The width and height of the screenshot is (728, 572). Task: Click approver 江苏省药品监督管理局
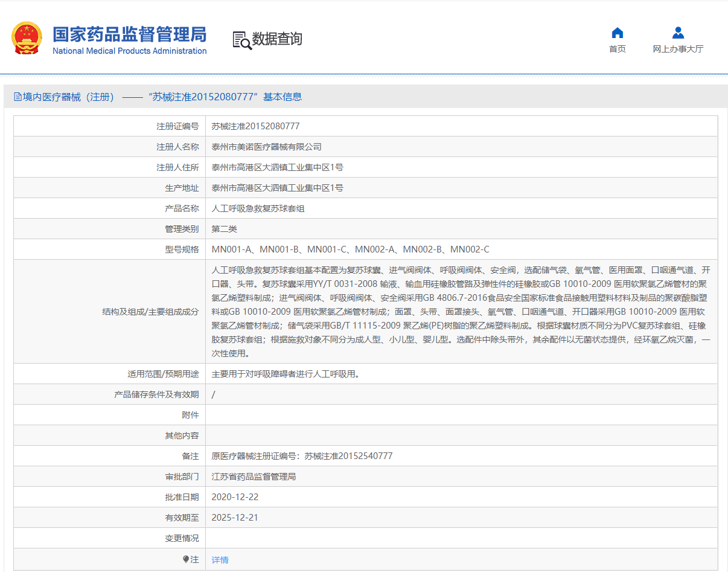(254, 477)
